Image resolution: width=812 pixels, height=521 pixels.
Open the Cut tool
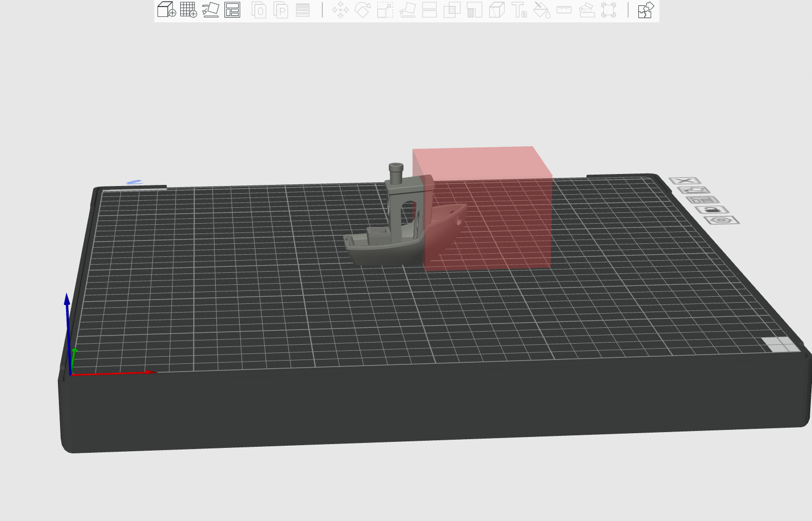pos(430,10)
